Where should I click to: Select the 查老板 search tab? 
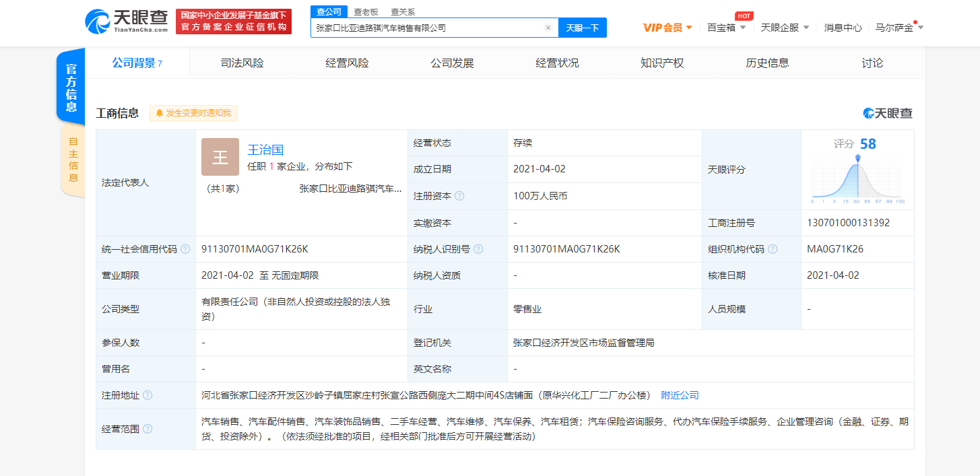click(366, 12)
